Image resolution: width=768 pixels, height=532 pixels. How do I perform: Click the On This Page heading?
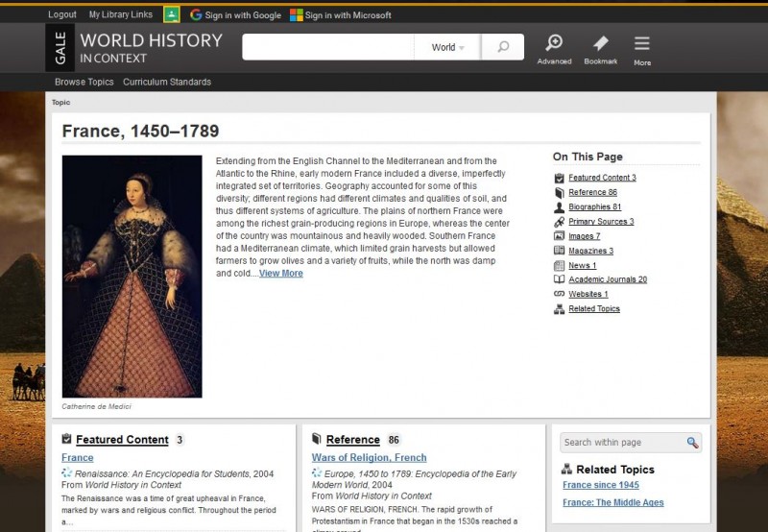tap(588, 157)
